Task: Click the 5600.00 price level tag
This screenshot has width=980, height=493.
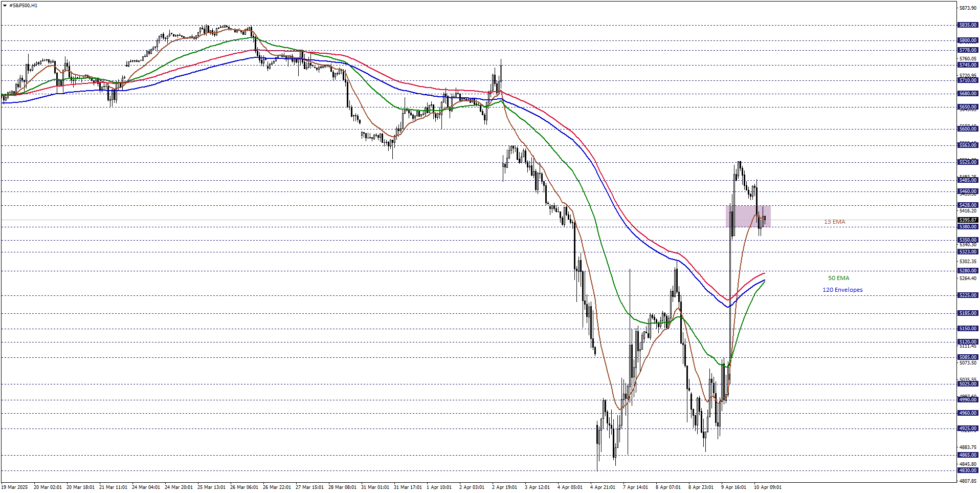Action: tap(968, 129)
